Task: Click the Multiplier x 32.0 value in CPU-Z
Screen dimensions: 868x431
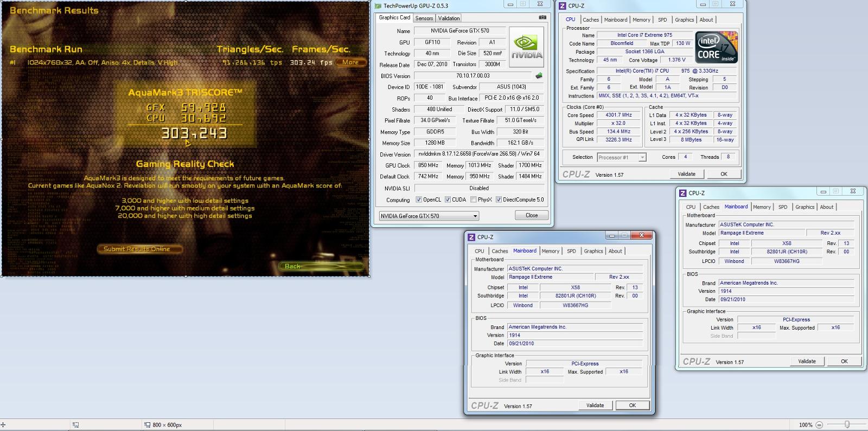Action: (x=619, y=123)
